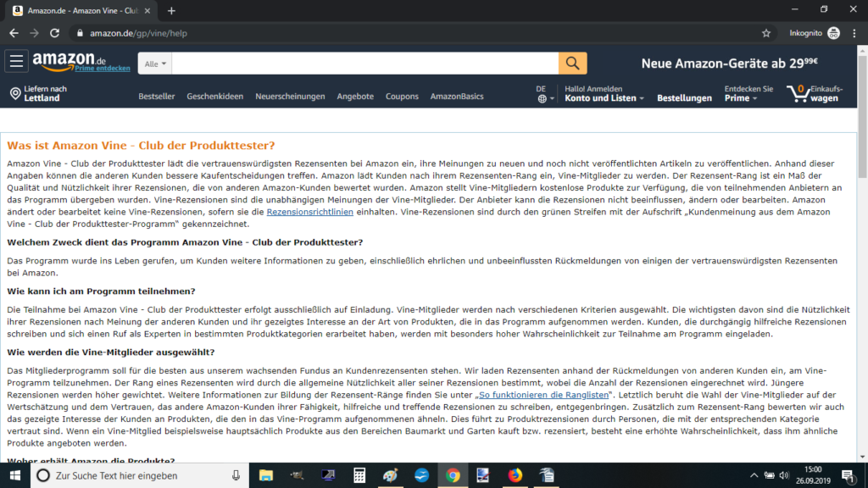Click heading "Welchem Zweck dient das Programm Amazon Vine"
The image size is (868, 488).
tap(185, 242)
